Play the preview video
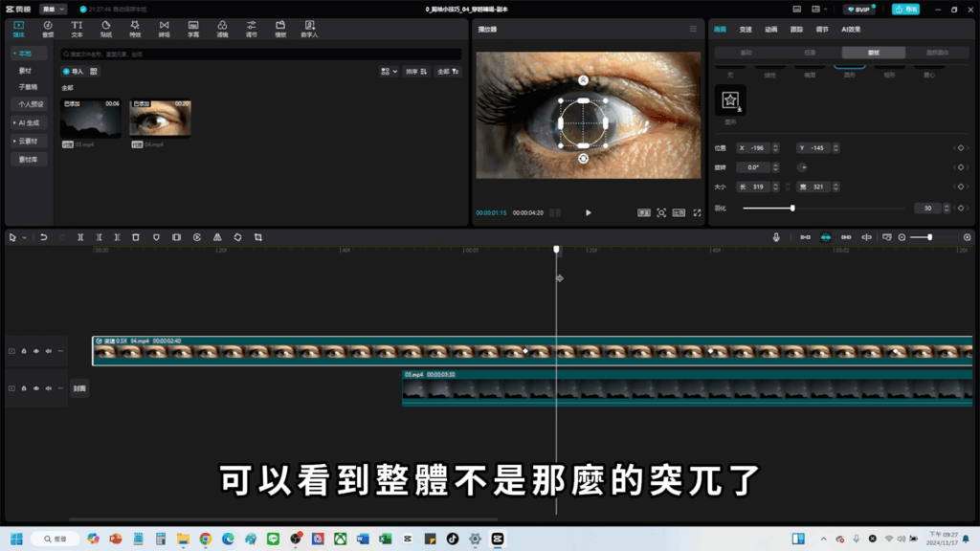This screenshot has height=551, width=980. 589,213
